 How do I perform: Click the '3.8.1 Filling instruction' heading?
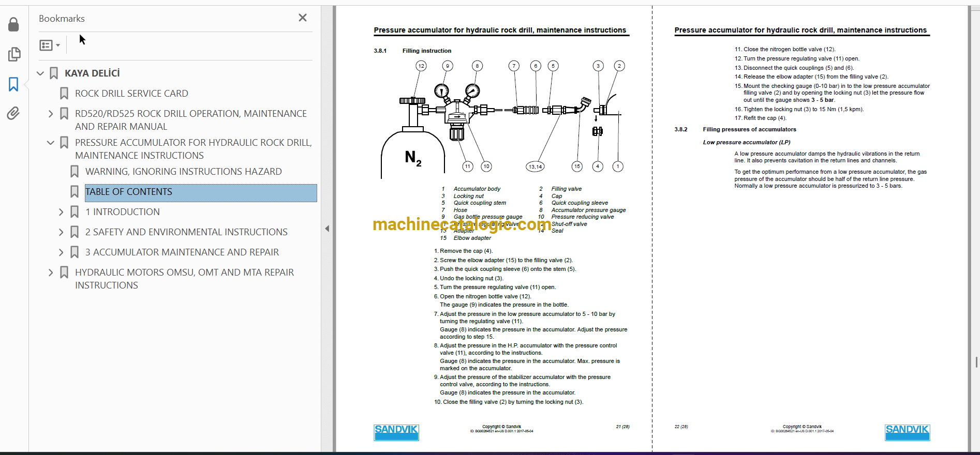click(x=412, y=51)
